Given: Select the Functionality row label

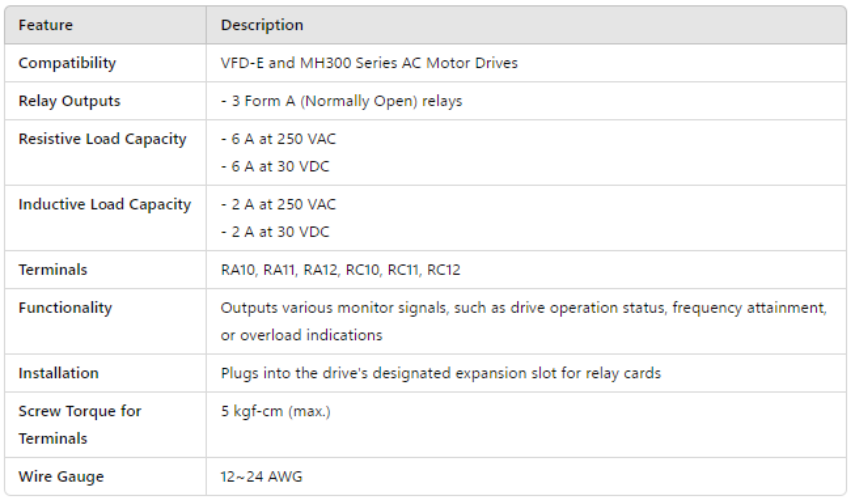Looking at the screenshot, I should (65, 308).
